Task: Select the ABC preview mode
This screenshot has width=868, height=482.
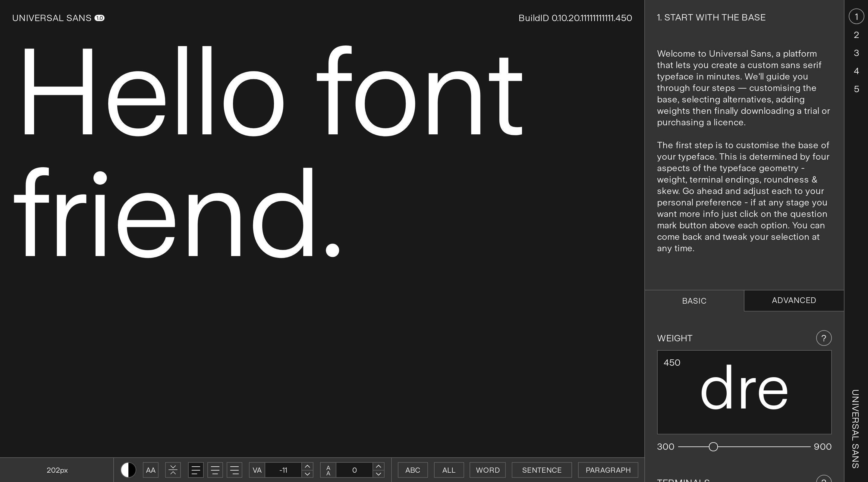Action: 412,470
